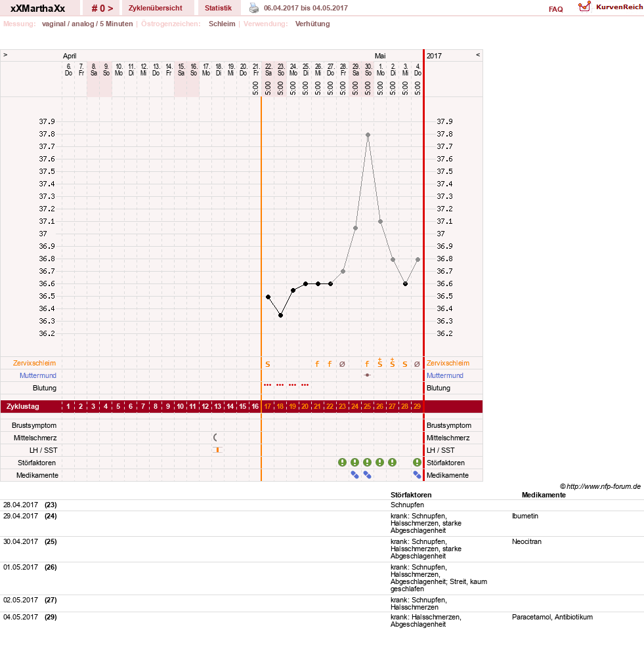Click the Mittelschmerz symbol on day 13
The width and height of the screenshot is (644, 670).
coord(215,437)
